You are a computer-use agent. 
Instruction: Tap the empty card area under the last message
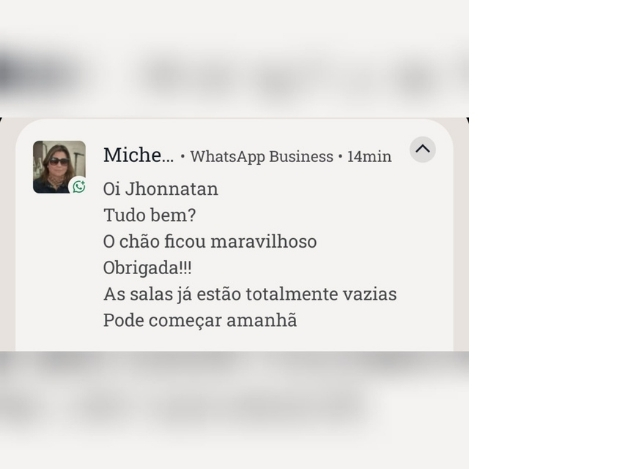click(234, 341)
